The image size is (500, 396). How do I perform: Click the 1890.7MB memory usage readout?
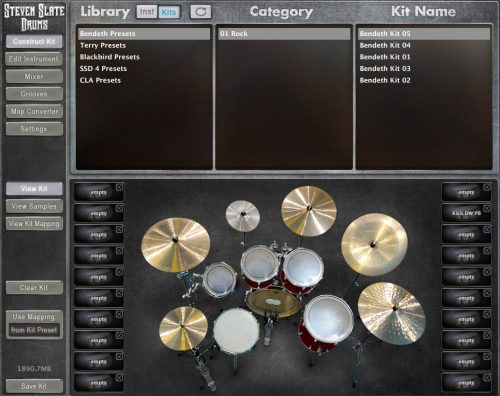point(34,369)
